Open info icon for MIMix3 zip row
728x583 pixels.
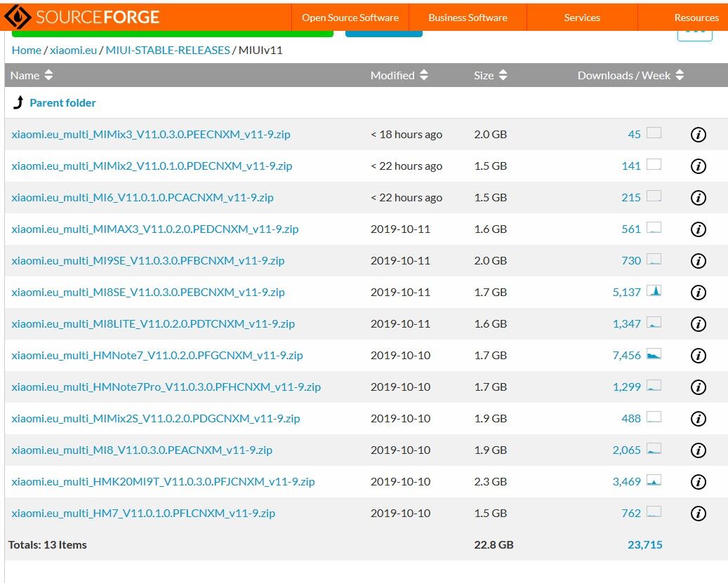[699, 135]
